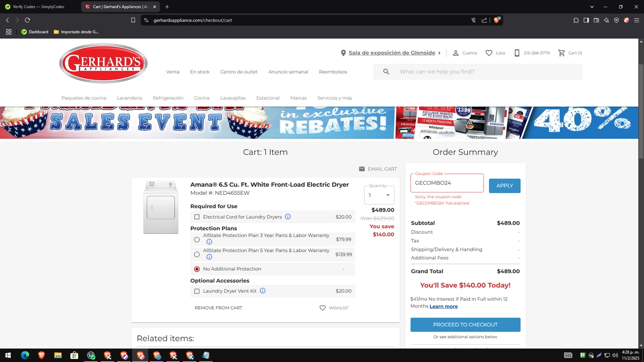644x362 pixels.
Task: Open the Venta menu item
Action: 173,72
